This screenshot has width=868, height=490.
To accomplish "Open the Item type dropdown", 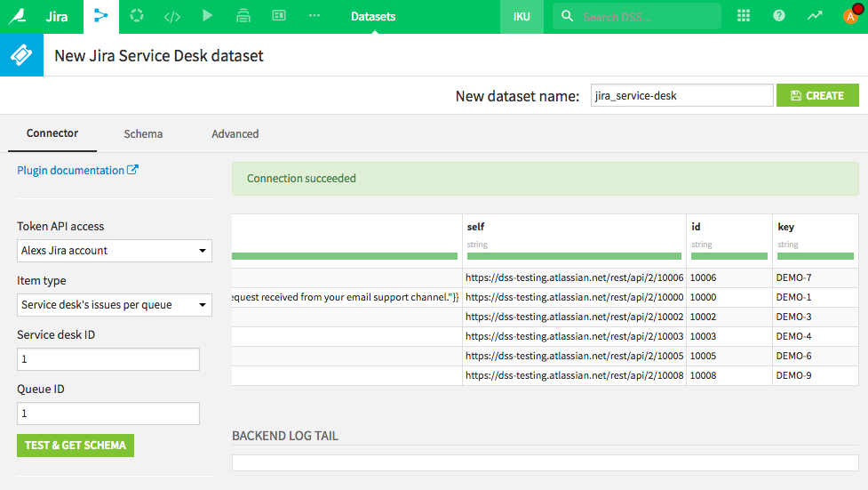I will 115,305.
